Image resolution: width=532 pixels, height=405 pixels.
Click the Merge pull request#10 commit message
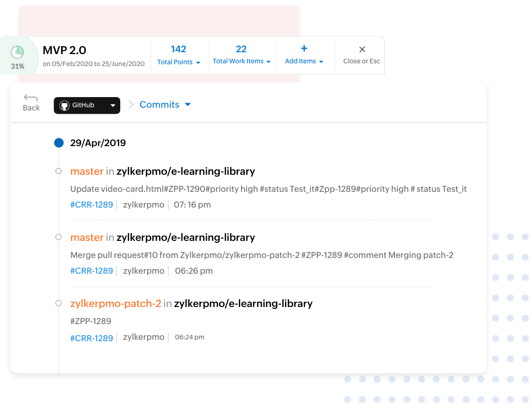(261, 255)
